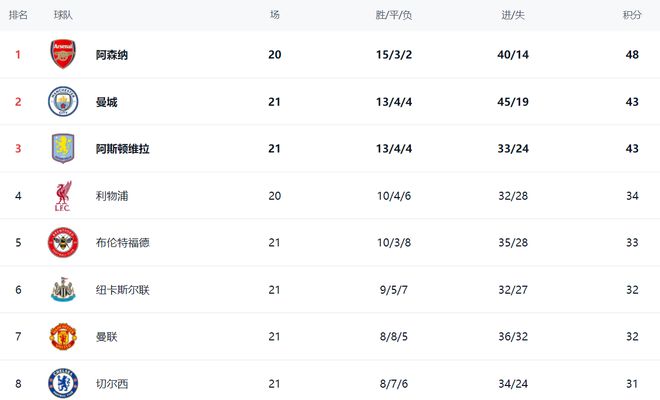Click the Arsenal club crest icon
660x400 pixels.
63,54
